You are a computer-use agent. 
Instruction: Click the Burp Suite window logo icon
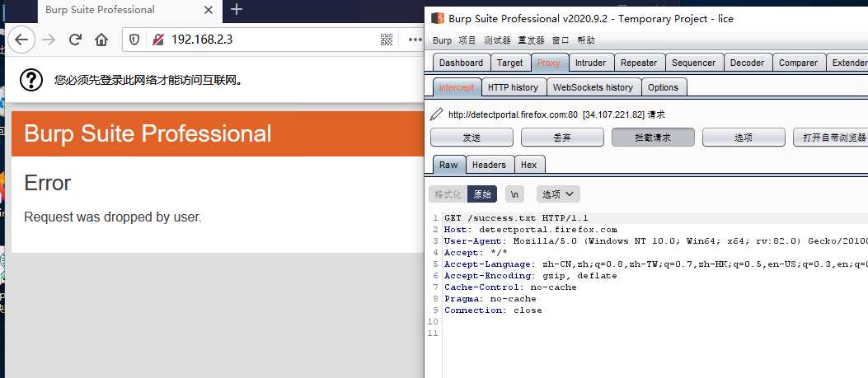(x=438, y=18)
